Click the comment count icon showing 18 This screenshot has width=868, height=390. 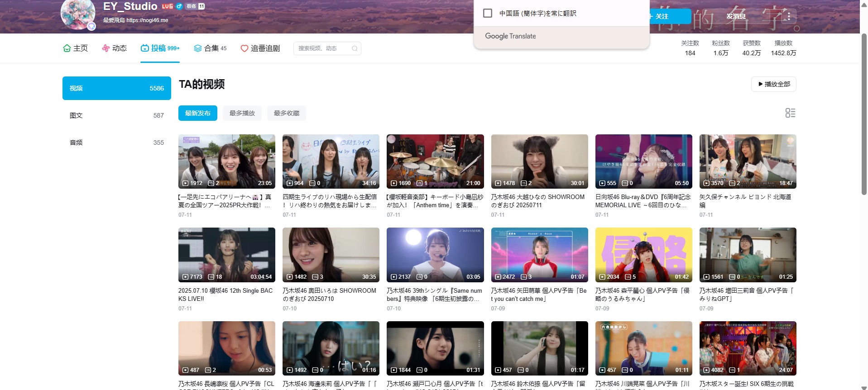click(211, 277)
